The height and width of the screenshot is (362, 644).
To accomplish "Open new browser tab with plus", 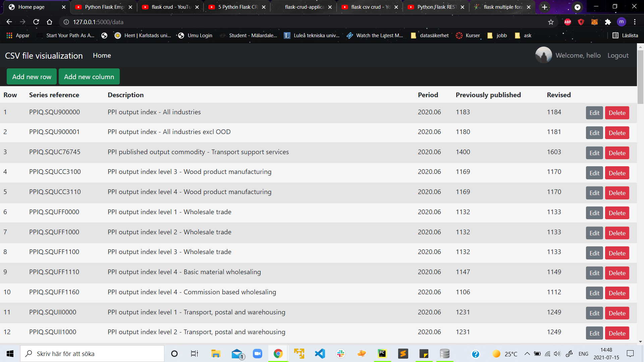I will click(x=544, y=7).
